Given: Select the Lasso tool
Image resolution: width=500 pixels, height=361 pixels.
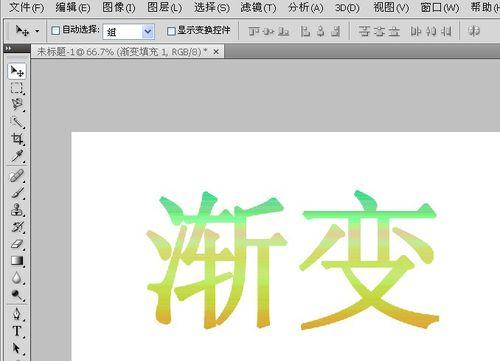Looking at the screenshot, I should point(17,105).
